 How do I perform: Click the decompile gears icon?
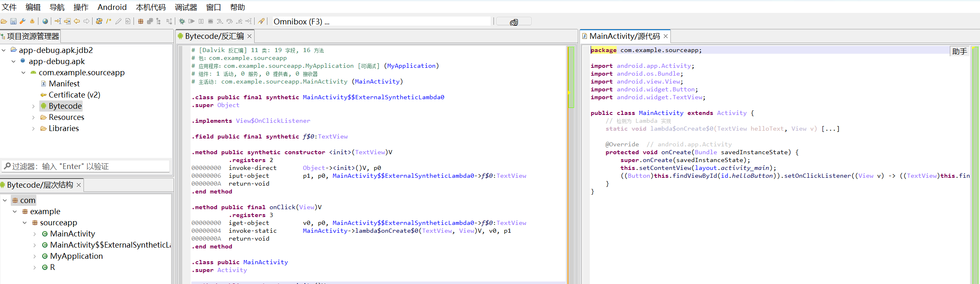99,21
